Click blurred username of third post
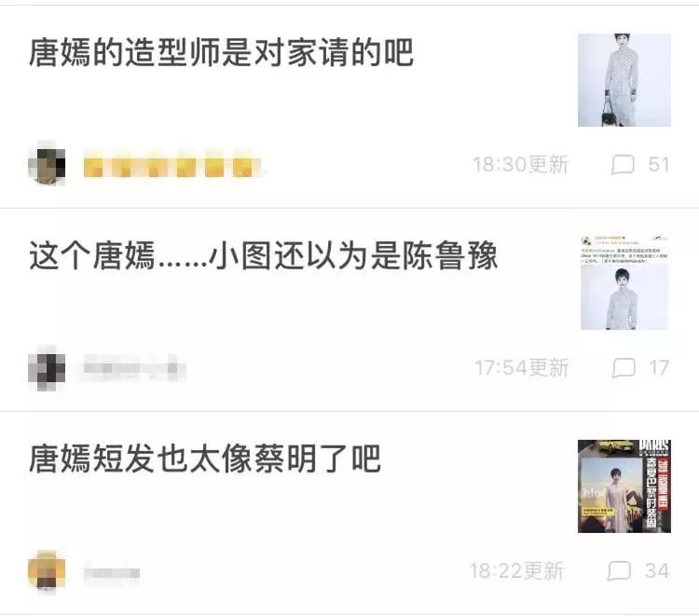This screenshot has height=616, width=699. click(x=112, y=573)
